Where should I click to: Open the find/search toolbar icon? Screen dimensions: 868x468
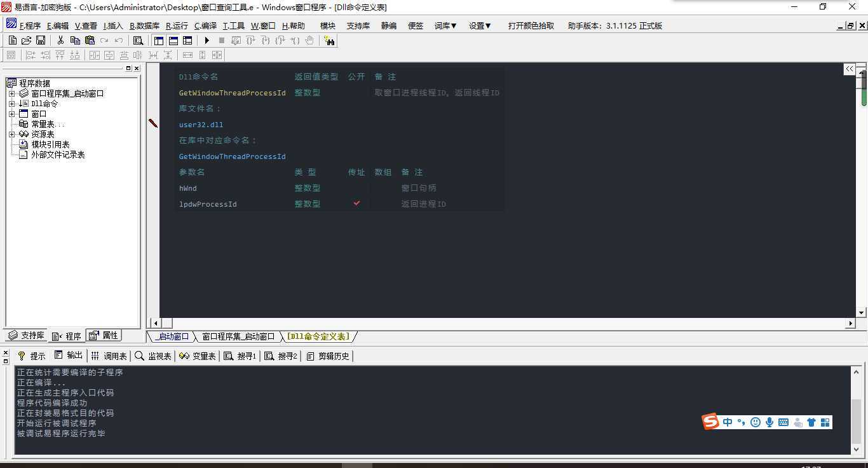pyautogui.click(x=138, y=40)
